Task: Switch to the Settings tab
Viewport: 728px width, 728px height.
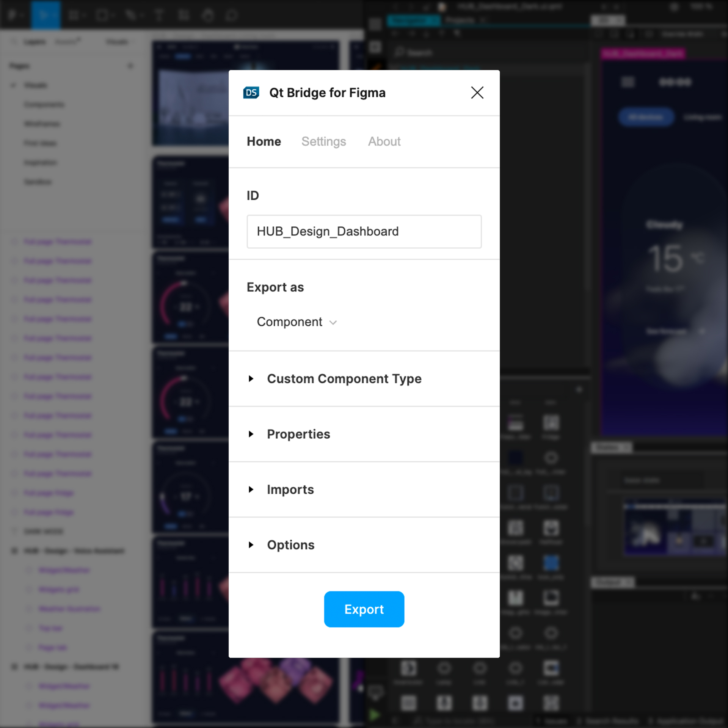Action: click(323, 141)
